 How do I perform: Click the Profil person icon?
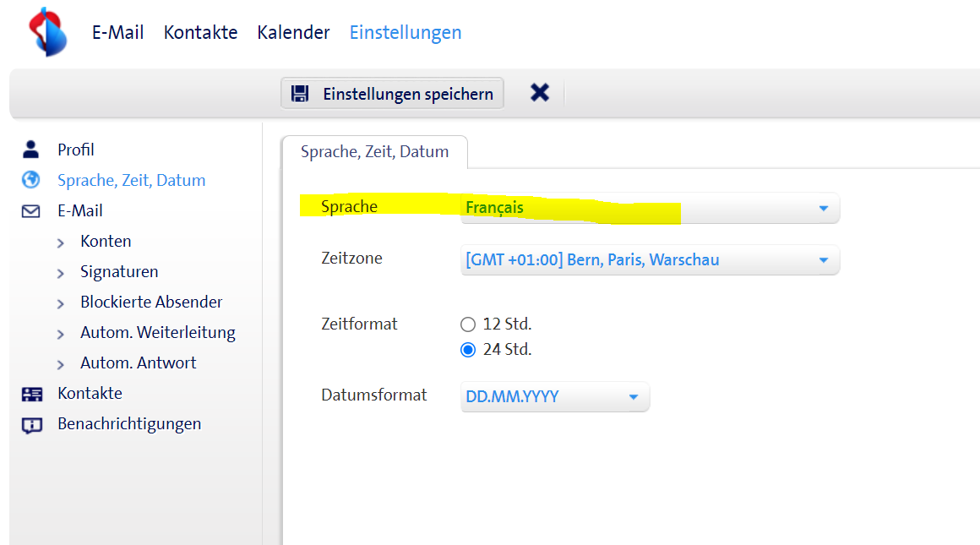31,150
